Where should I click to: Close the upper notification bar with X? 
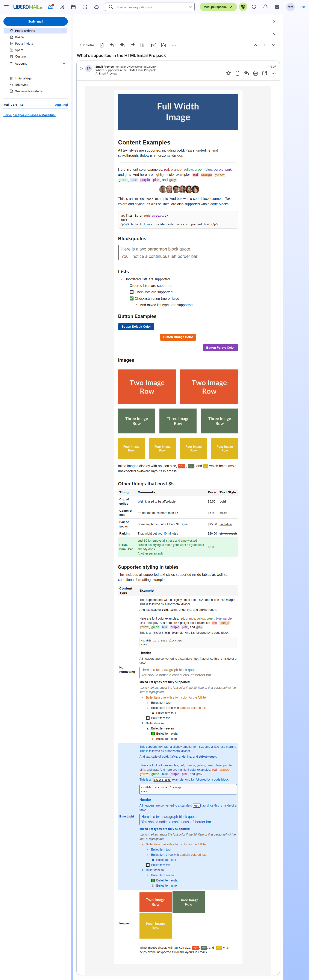tap(274, 22)
